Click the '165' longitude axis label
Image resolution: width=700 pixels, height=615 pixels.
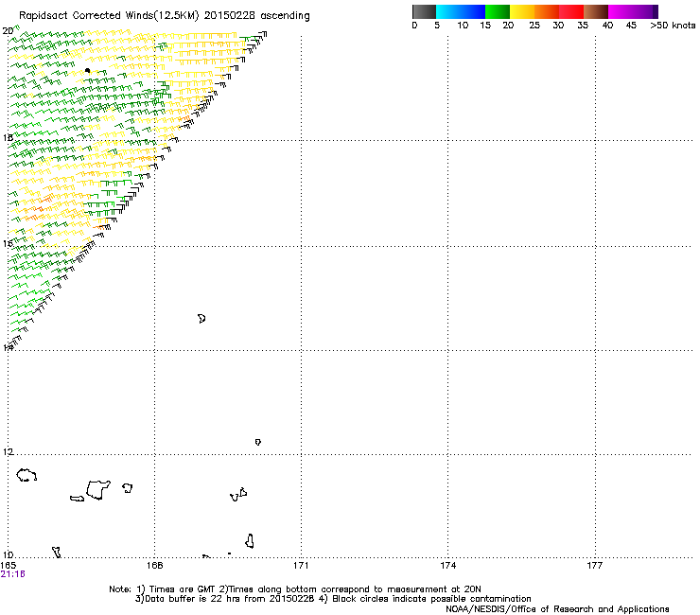8,566
